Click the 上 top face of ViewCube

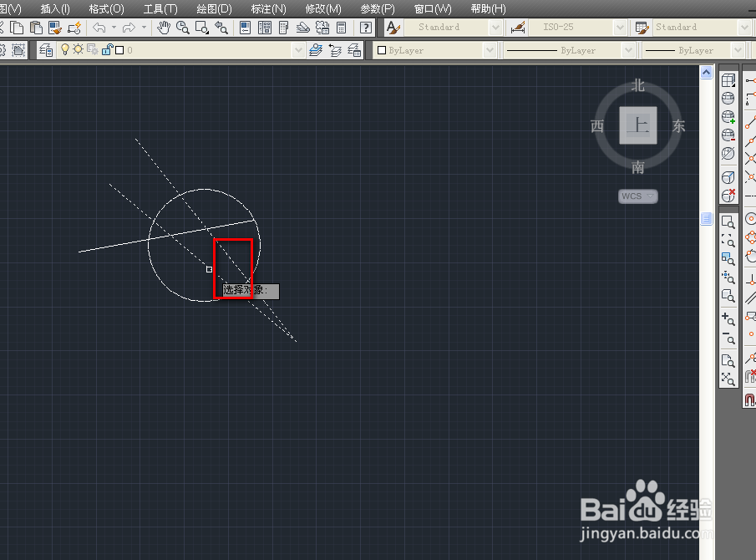point(638,126)
